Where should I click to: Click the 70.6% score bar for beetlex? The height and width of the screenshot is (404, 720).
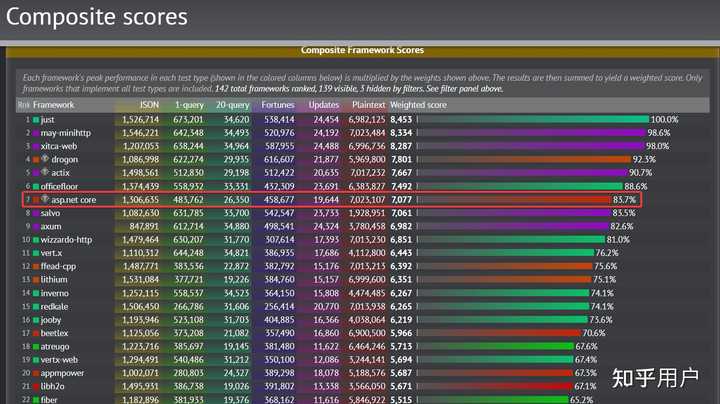point(499,333)
